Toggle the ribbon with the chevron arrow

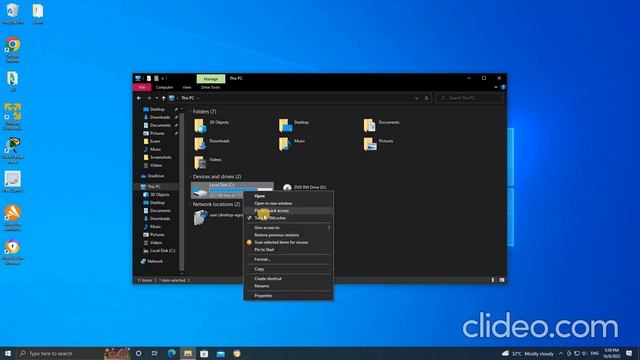tap(496, 87)
